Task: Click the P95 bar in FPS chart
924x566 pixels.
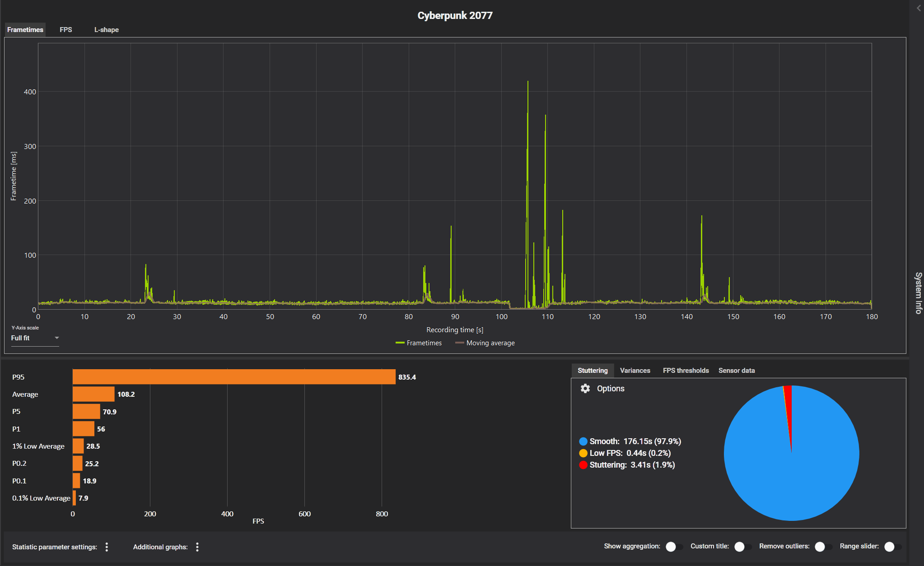Action: pyautogui.click(x=234, y=377)
